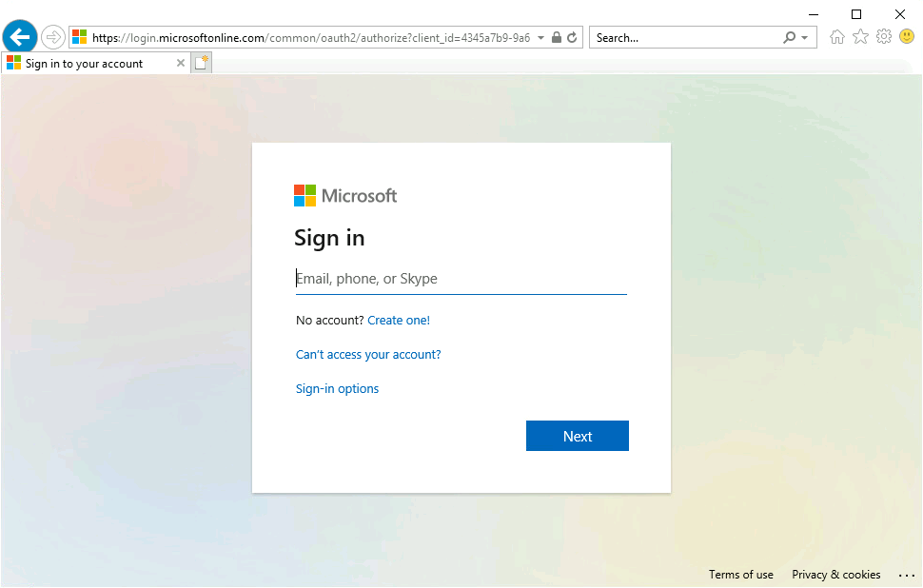Click the forward navigation arrow
This screenshot has height=588, width=923.
tap(52, 36)
